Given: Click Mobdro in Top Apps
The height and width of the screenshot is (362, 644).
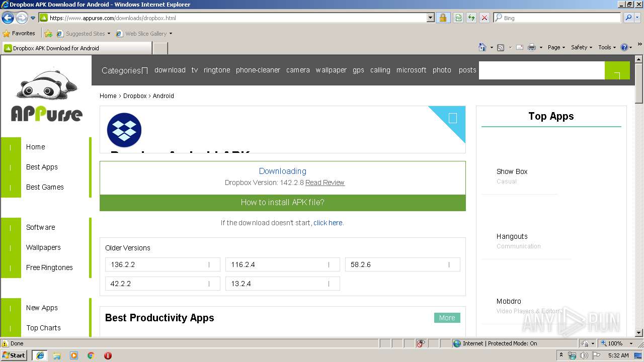Looking at the screenshot, I should click(509, 301).
